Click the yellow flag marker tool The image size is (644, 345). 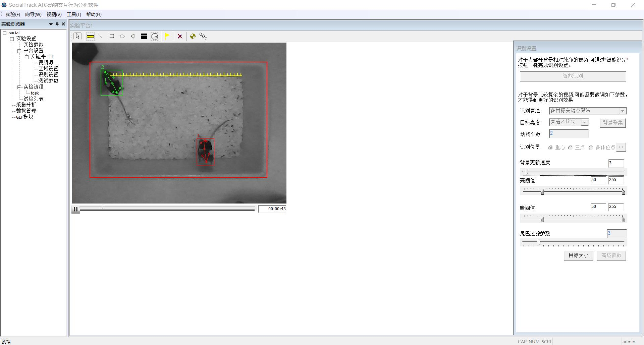167,36
